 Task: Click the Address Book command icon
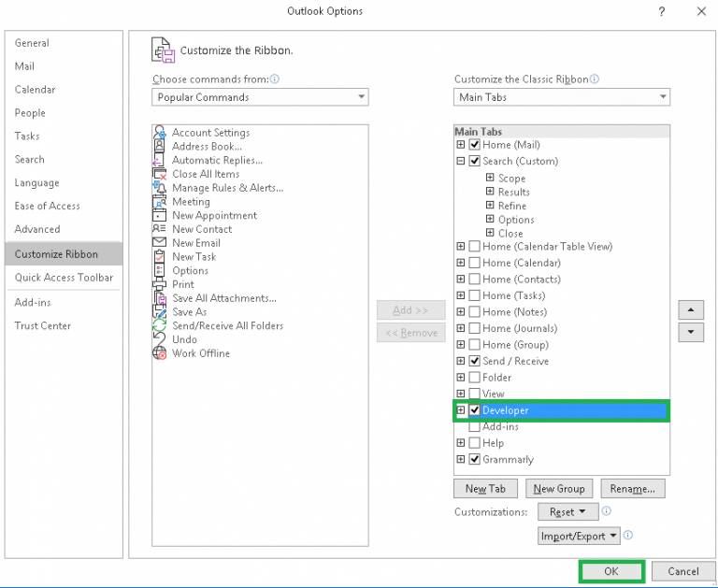point(159,146)
